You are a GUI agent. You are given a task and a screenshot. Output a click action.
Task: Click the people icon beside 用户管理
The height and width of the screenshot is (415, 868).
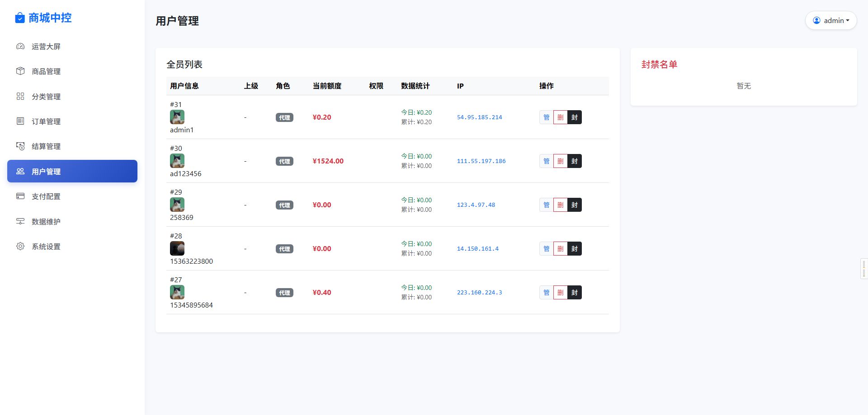tap(20, 171)
